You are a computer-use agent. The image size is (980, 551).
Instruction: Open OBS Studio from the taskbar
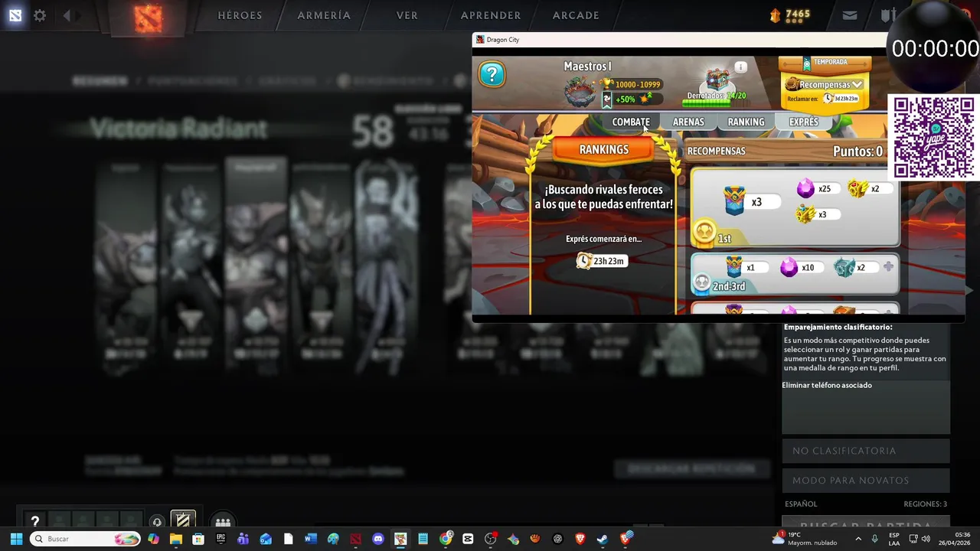[x=490, y=539]
